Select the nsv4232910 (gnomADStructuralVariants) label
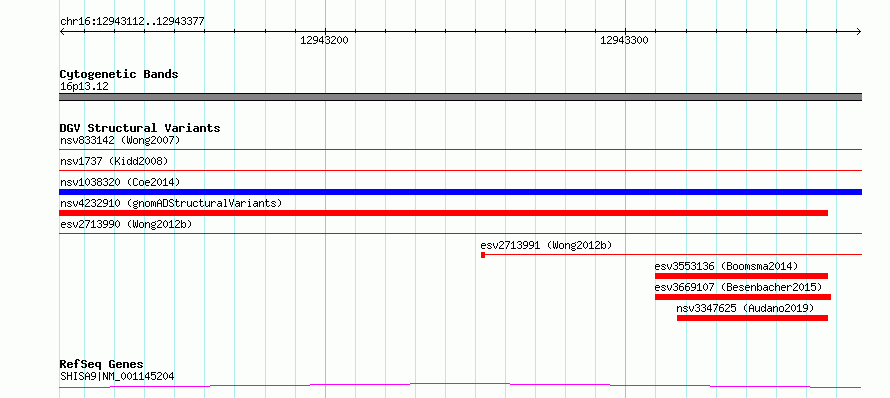Screen dimensions: 890x398 [x=171, y=203]
